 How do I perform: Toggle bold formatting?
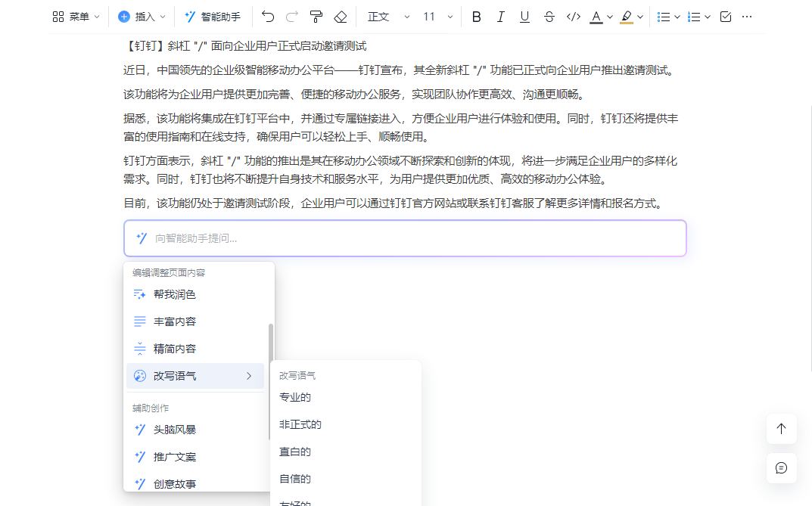coord(476,17)
